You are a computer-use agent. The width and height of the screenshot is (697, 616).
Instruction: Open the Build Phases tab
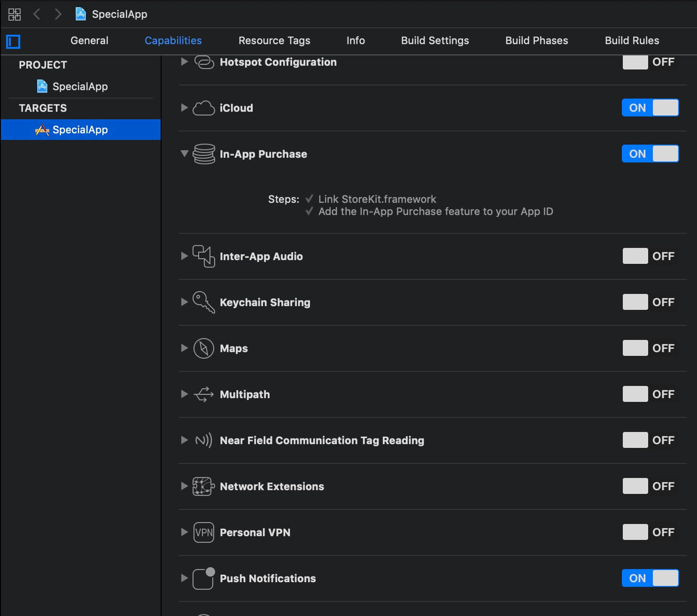[537, 41]
